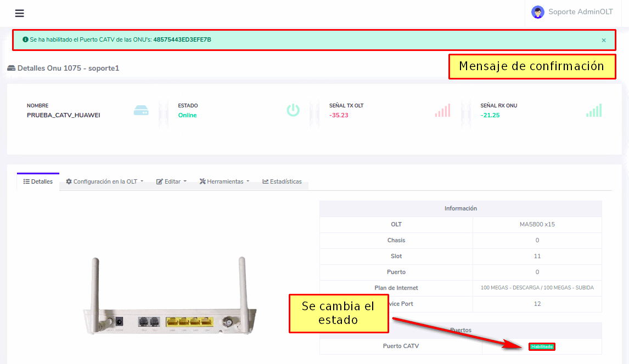Image resolution: width=629 pixels, height=364 pixels.
Task: Click the power icon next to Online status
Action: click(x=293, y=110)
